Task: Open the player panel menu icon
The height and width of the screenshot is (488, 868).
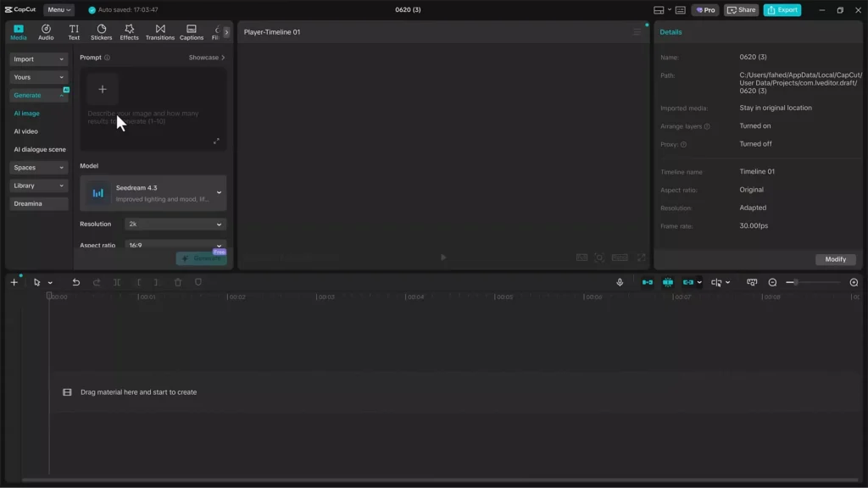Action: coord(637,32)
